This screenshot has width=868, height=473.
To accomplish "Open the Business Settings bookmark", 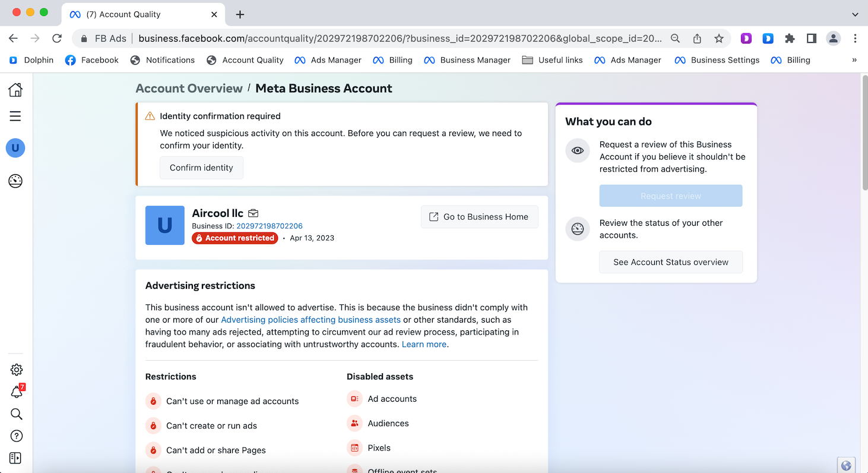I will tap(717, 60).
